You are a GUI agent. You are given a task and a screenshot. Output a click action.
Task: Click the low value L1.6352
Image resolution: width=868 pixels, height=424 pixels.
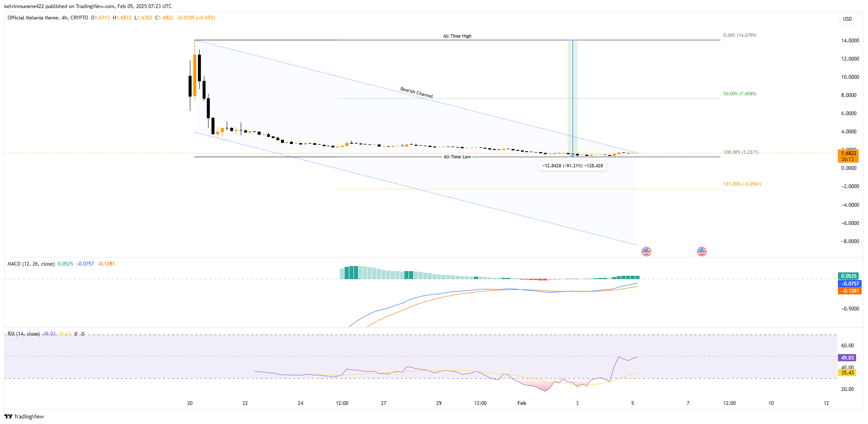[x=143, y=18]
